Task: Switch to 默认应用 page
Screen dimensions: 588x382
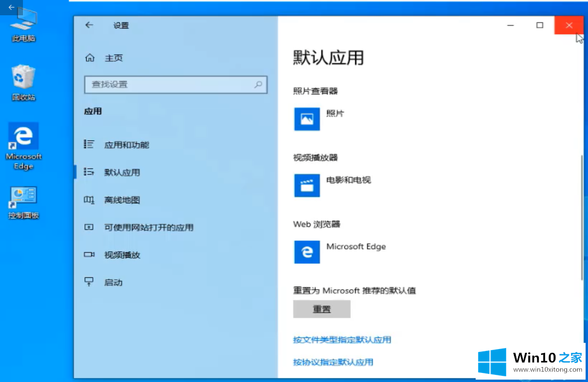Action: tap(122, 172)
